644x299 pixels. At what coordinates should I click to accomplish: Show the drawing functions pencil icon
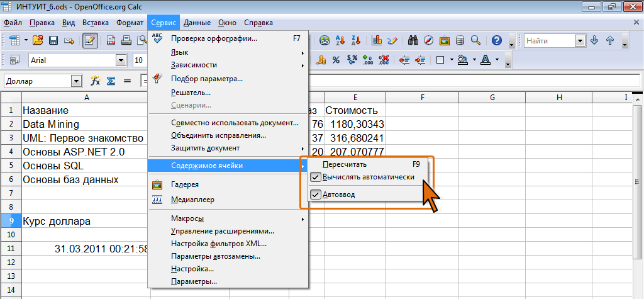coord(392,40)
